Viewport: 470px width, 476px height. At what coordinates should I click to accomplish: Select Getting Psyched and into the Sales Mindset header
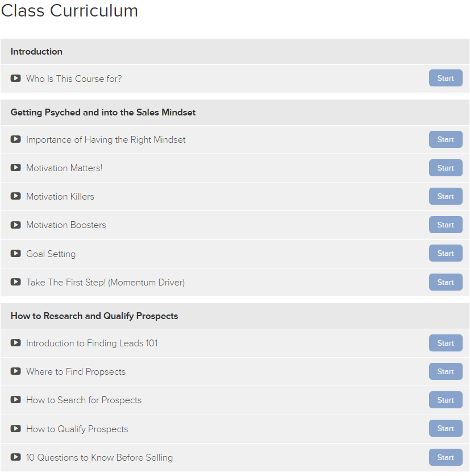tap(235, 113)
